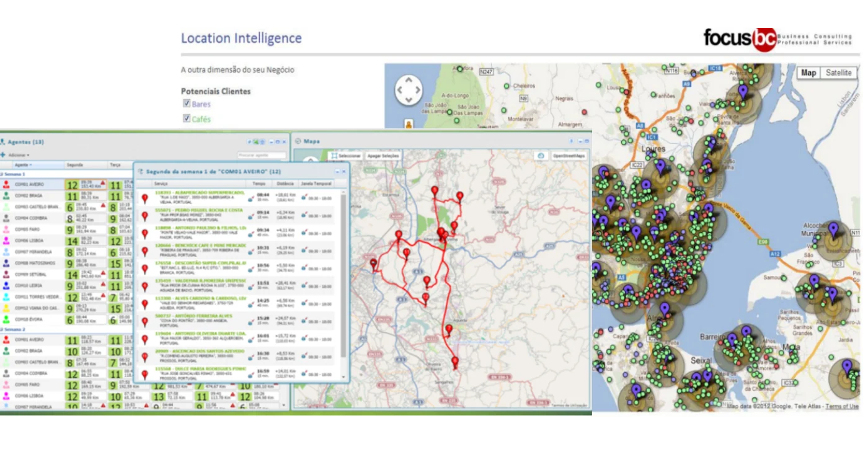The width and height of the screenshot is (868, 449).
Task: Click the globe icon beside OpenStreetMaps button
Action: (539, 156)
